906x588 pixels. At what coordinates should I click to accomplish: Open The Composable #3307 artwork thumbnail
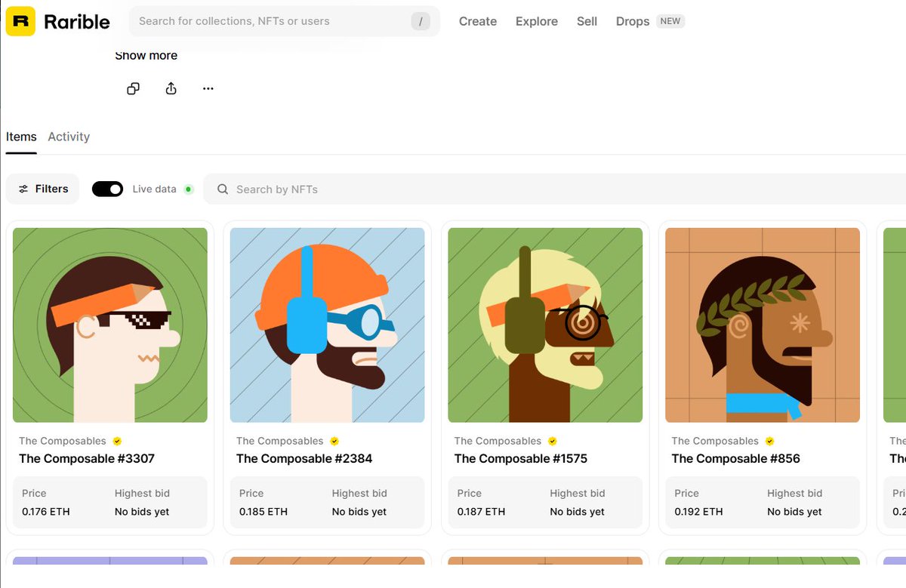[110, 325]
